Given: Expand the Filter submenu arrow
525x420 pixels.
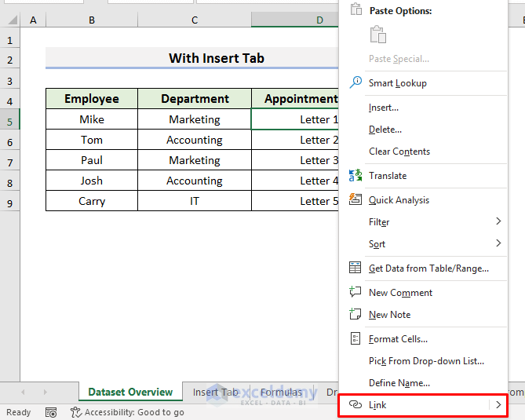Looking at the screenshot, I should (498, 221).
